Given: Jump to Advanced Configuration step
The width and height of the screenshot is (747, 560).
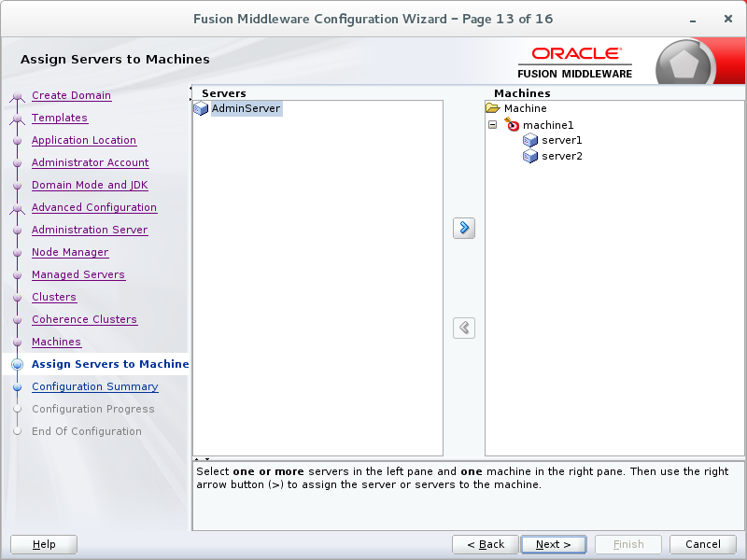Looking at the screenshot, I should (94, 207).
